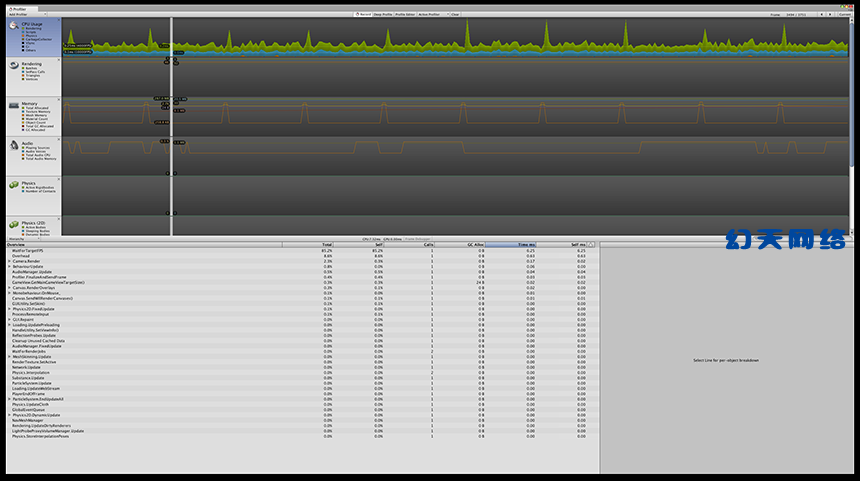The height and width of the screenshot is (481, 860).
Task: Sort by the GC Alloc column header
Action: [x=459, y=245]
